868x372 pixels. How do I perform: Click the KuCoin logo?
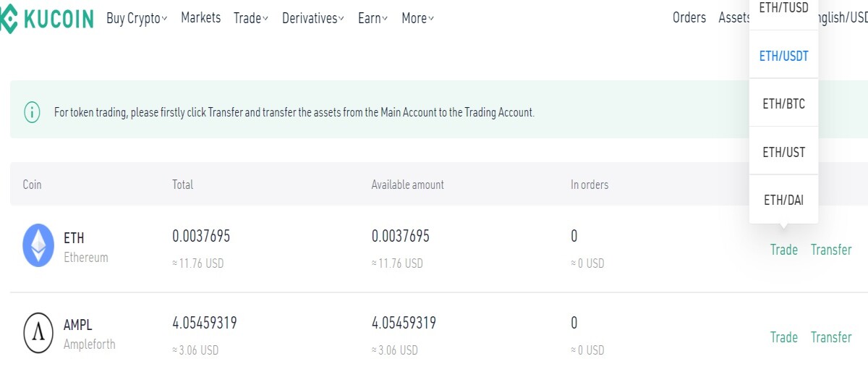[46, 20]
